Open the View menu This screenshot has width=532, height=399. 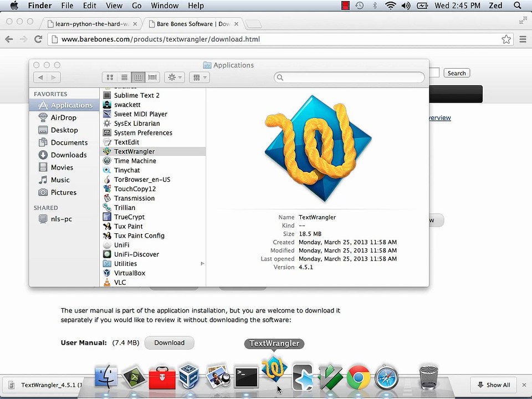click(x=114, y=6)
